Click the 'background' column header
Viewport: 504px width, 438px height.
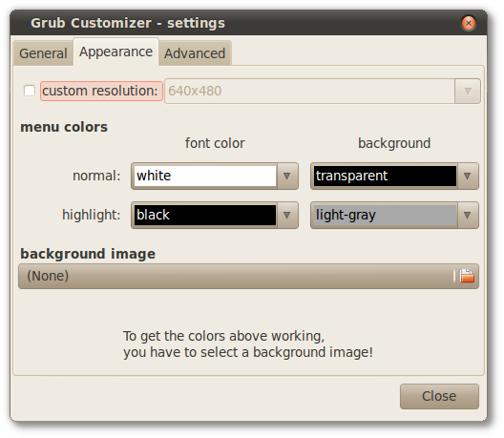click(x=394, y=144)
